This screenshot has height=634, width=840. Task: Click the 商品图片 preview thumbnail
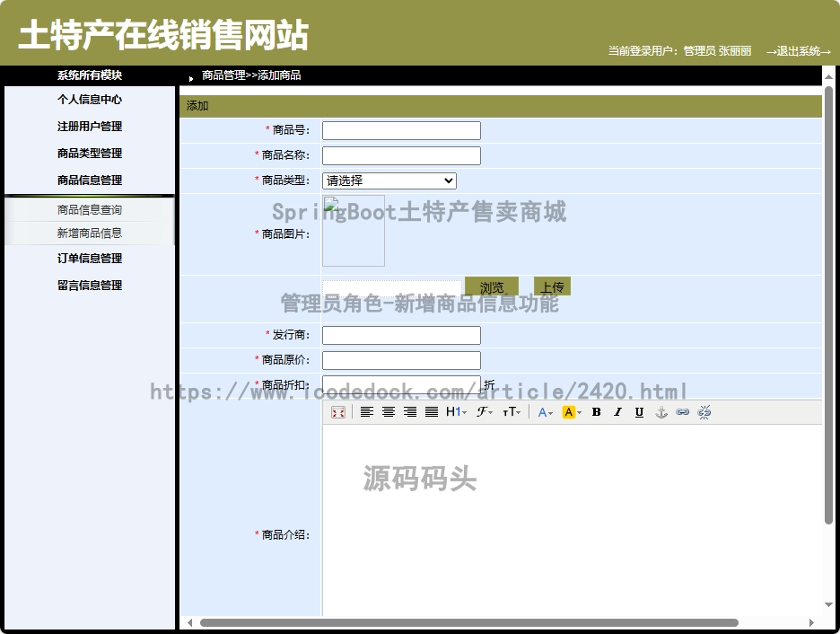353,232
